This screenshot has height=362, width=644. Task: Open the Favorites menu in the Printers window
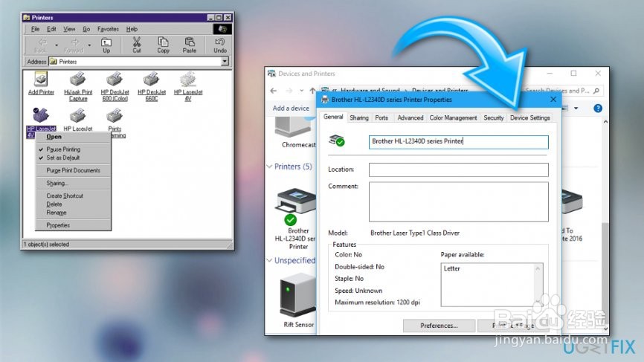108,29
